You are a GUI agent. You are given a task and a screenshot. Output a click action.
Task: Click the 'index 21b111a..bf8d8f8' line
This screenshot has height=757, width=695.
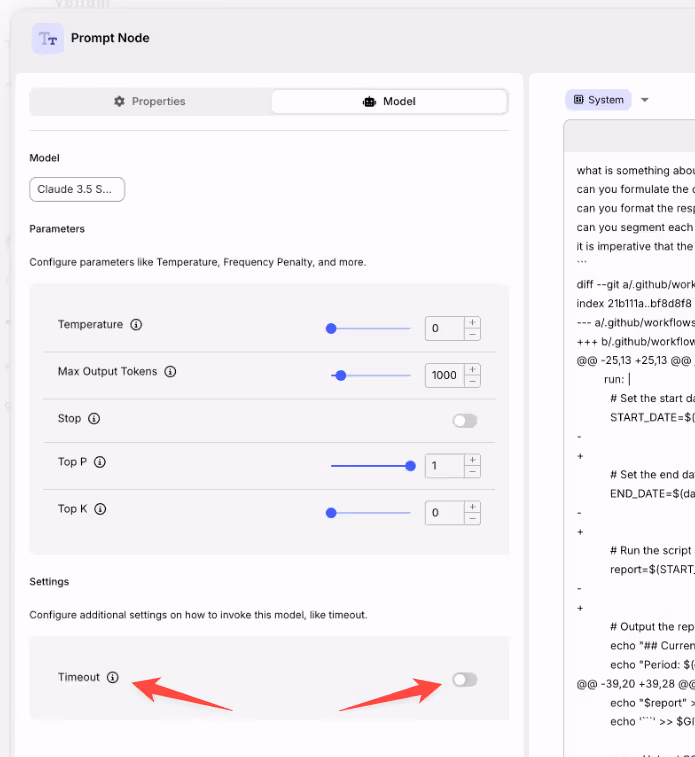point(634,304)
